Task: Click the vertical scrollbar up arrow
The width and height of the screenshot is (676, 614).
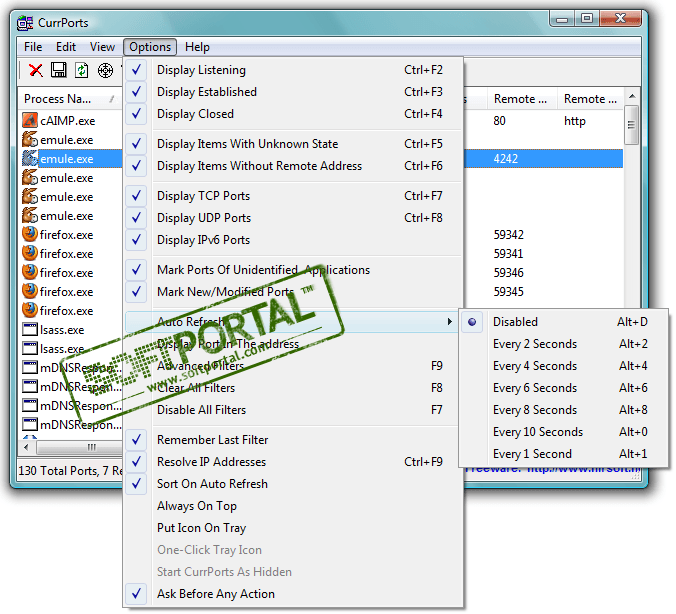Action: click(632, 96)
